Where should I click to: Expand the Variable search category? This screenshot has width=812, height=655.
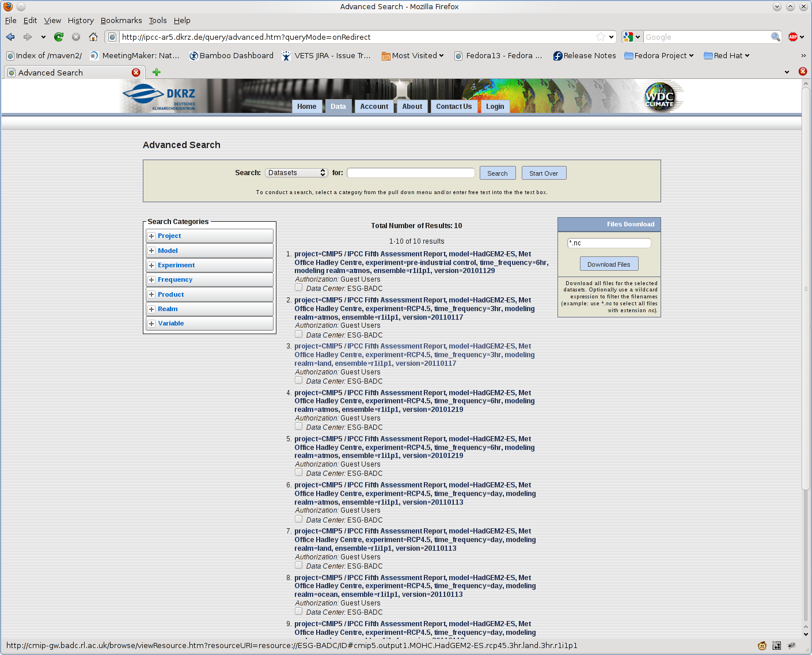(x=151, y=324)
